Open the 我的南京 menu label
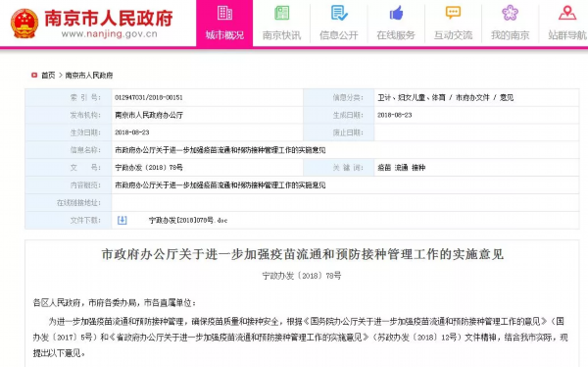Viewport: 588px width, 367px height. [x=510, y=35]
